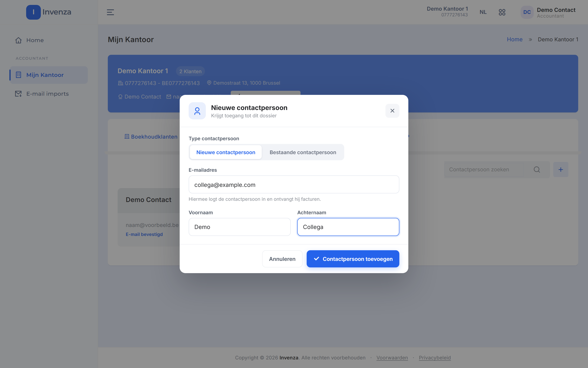Open Mijn Kantoor in the sidebar

click(49, 75)
